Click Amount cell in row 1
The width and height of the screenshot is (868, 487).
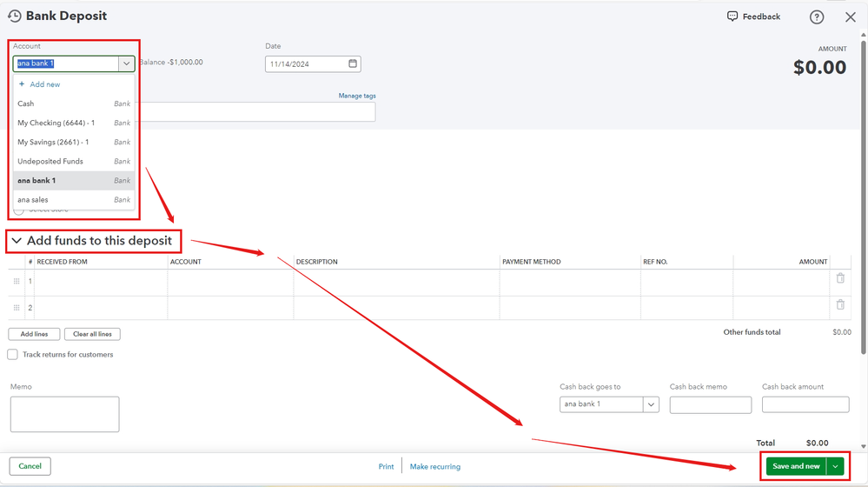[x=781, y=283]
